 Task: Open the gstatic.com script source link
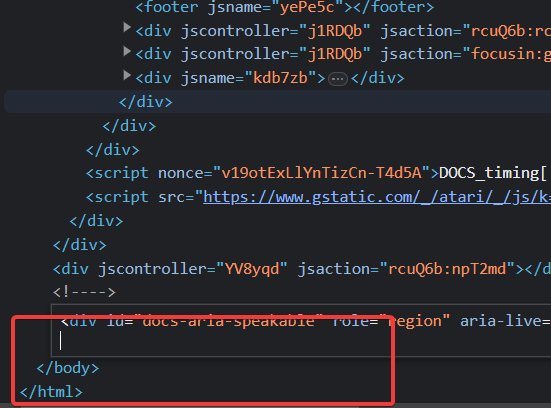pyautogui.click(x=377, y=197)
